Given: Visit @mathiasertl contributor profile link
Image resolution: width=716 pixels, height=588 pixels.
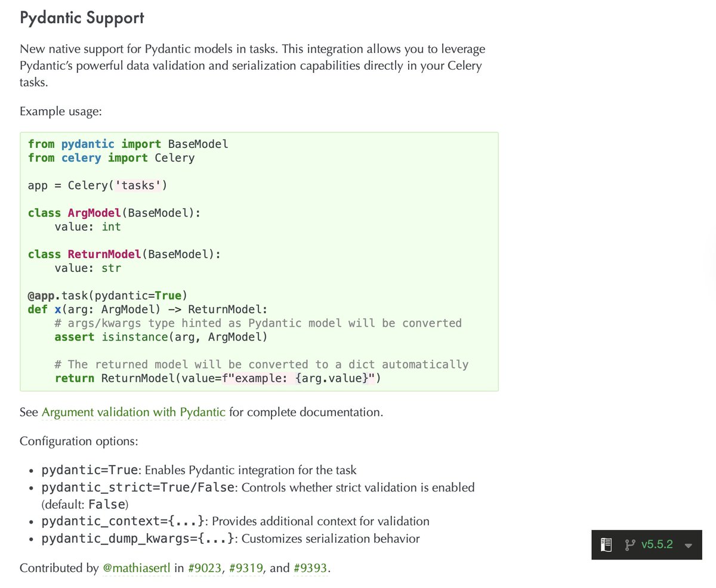Looking at the screenshot, I should tap(137, 568).
